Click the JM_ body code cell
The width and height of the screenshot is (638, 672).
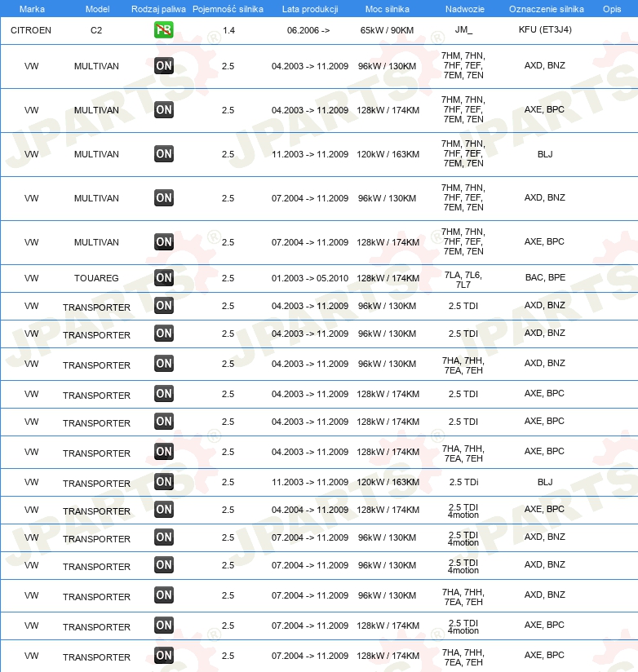[x=463, y=29]
